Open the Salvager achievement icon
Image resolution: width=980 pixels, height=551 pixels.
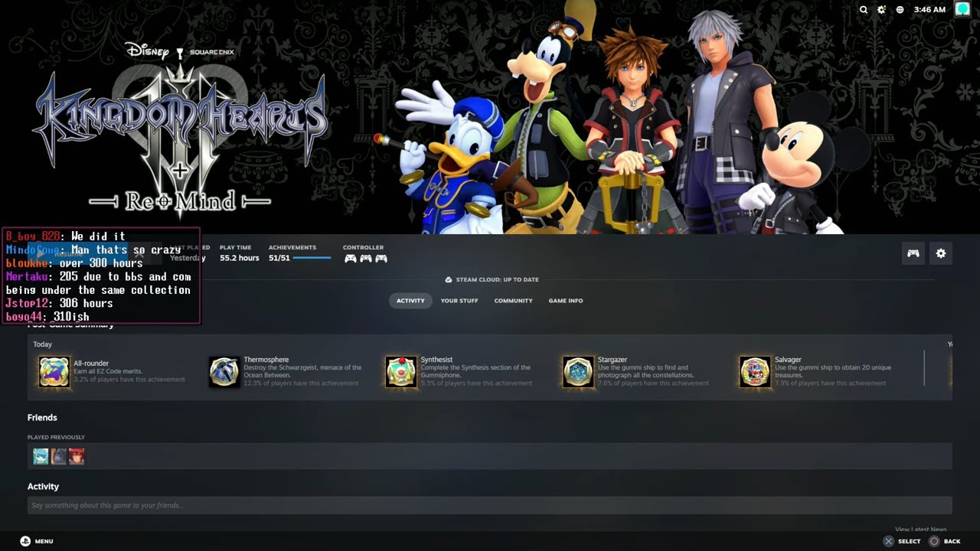755,372
